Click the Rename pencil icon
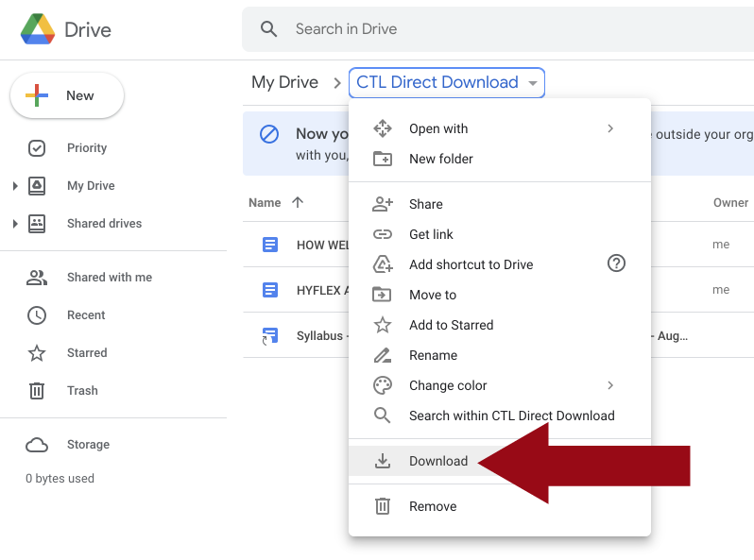Screen dimensions: 754x560 (x=383, y=355)
